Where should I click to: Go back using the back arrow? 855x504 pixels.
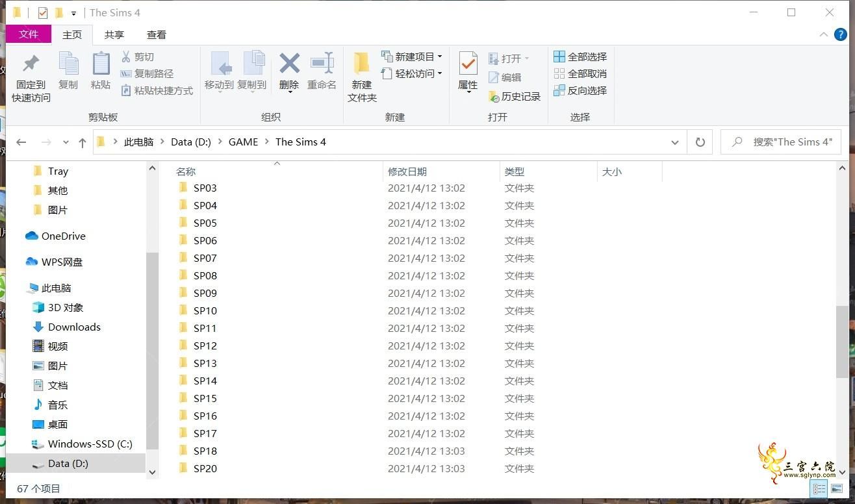point(21,142)
